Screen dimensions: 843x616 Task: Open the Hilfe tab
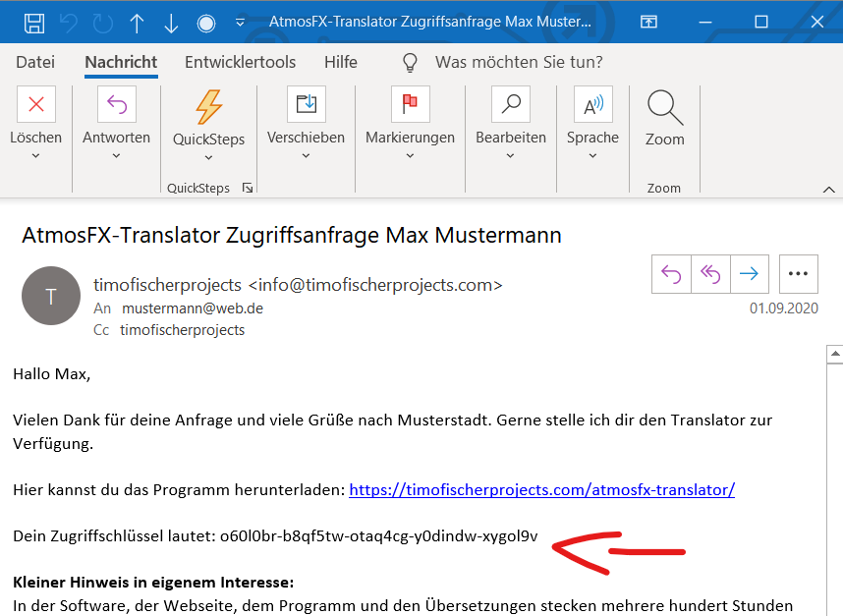pos(340,62)
